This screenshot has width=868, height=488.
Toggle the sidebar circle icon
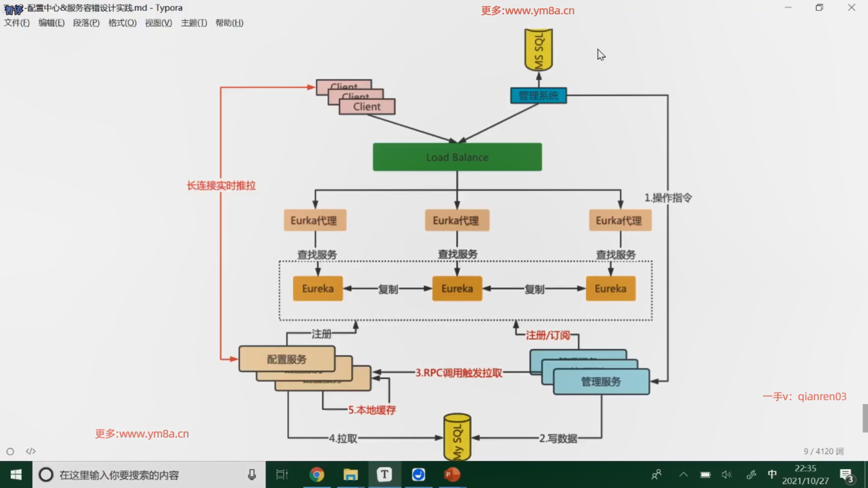10,451
